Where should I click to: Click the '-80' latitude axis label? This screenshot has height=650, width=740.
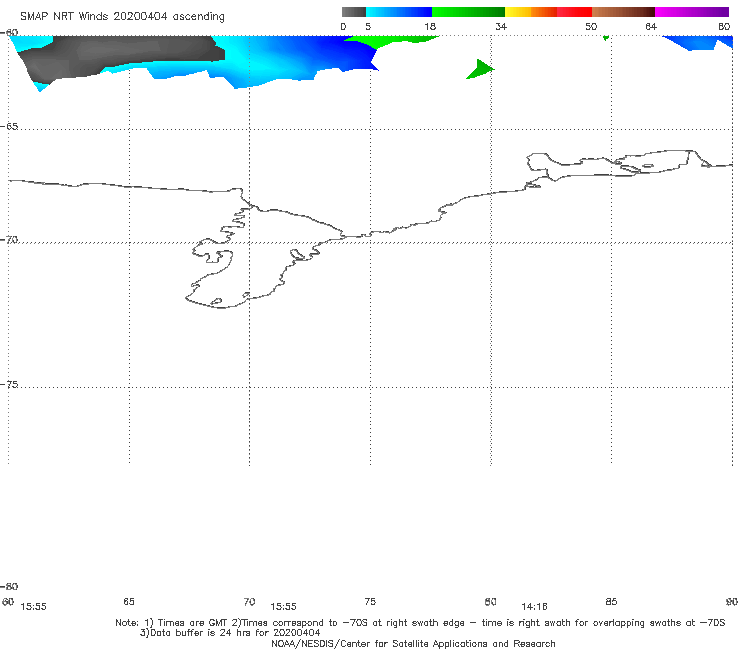9,586
